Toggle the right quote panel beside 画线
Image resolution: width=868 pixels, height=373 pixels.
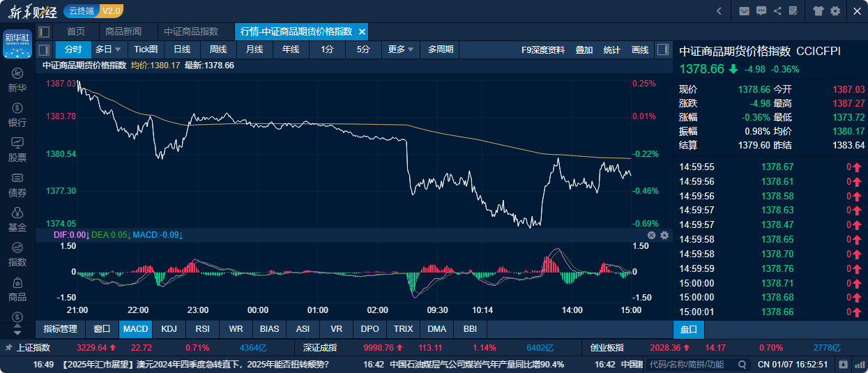click(664, 50)
